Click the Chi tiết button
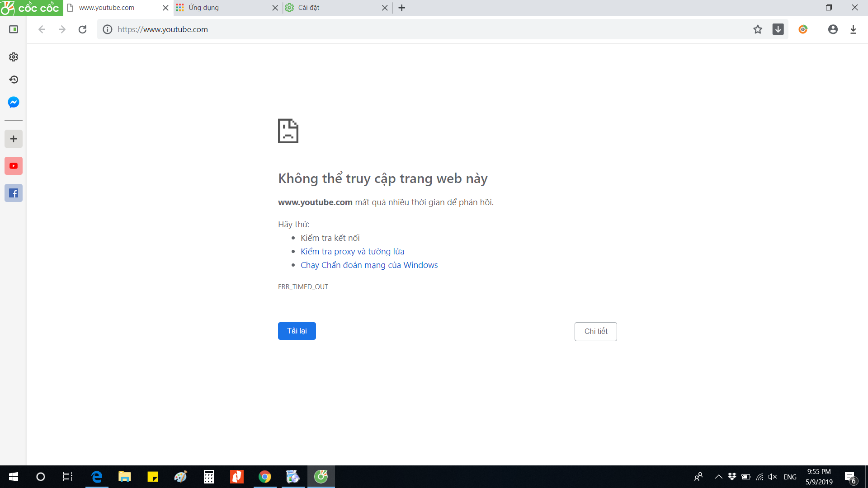Image resolution: width=868 pixels, height=488 pixels. tap(596, 332)
